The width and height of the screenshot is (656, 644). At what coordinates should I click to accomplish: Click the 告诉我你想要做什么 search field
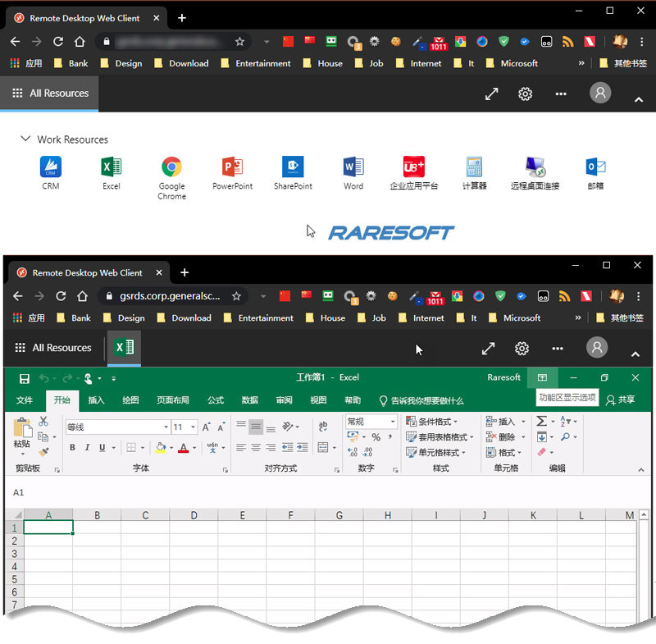422,400
